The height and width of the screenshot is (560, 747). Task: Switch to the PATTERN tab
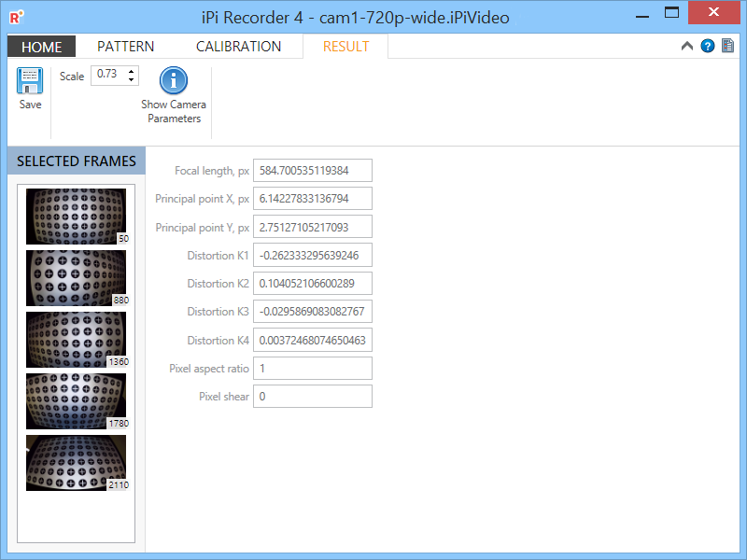pyautogui.click(x=126, y=47)
